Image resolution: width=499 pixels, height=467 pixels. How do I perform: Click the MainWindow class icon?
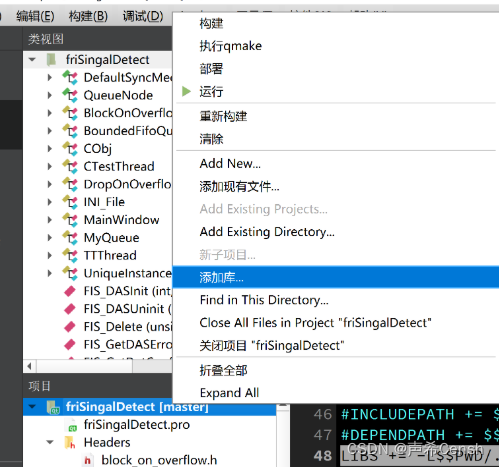[x=70, y=220]
